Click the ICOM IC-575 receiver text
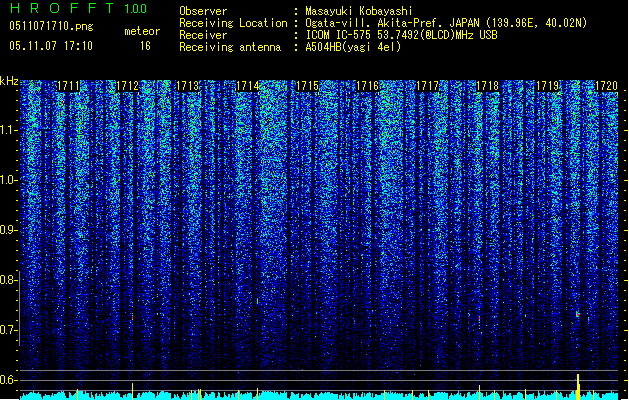The width and height of the screenshot is (629, 400). [402, 35]
